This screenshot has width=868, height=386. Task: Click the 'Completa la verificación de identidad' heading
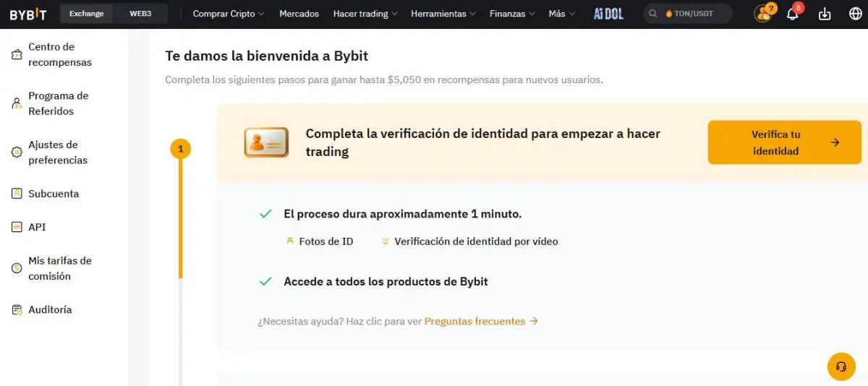pyautogui.click(x=482, y=142)
